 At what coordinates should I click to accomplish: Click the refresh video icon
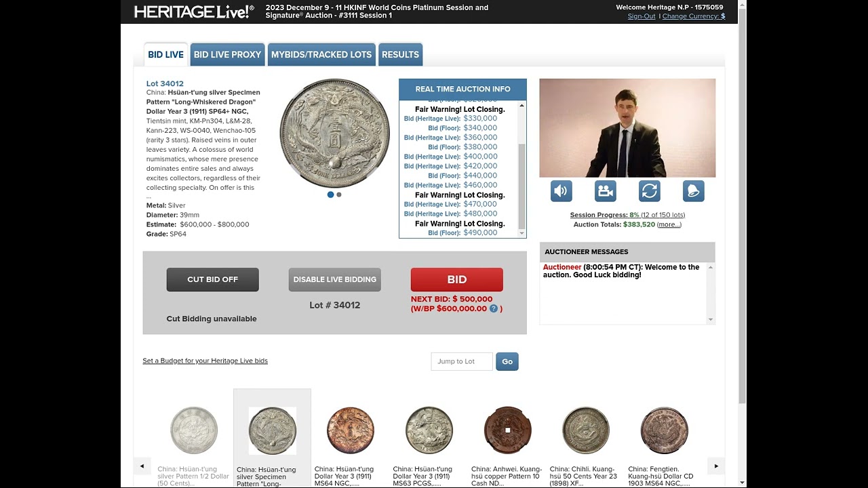(x=650, y=191)
